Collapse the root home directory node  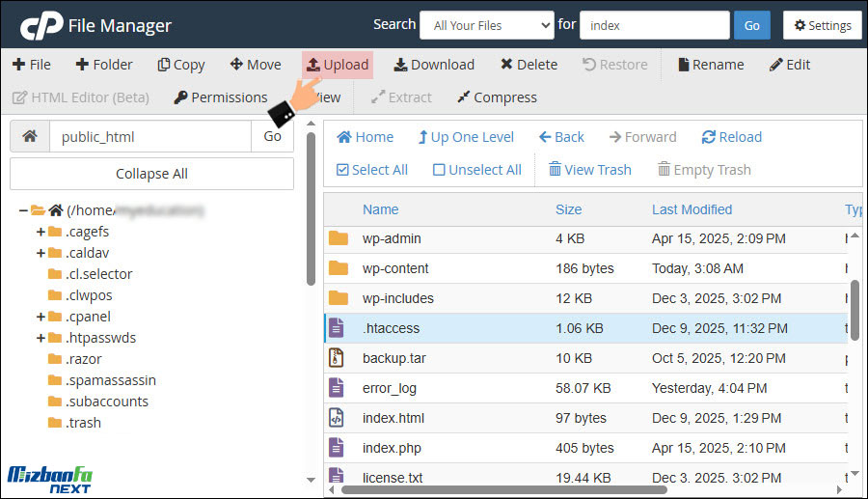pyautogui.click(x=22, y=210)
